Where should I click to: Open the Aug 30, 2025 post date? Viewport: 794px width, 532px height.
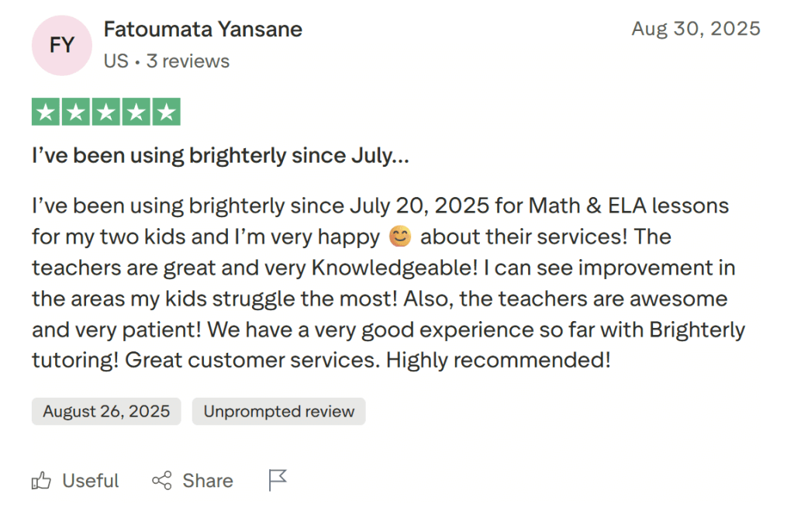point(696,29)
